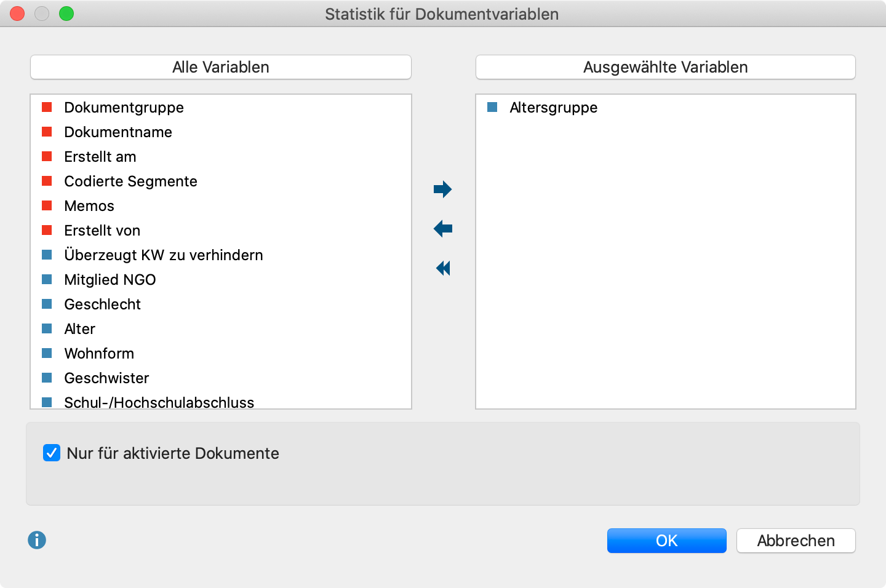Select the 'Wohnform' variable

click(x=221, y=354)
